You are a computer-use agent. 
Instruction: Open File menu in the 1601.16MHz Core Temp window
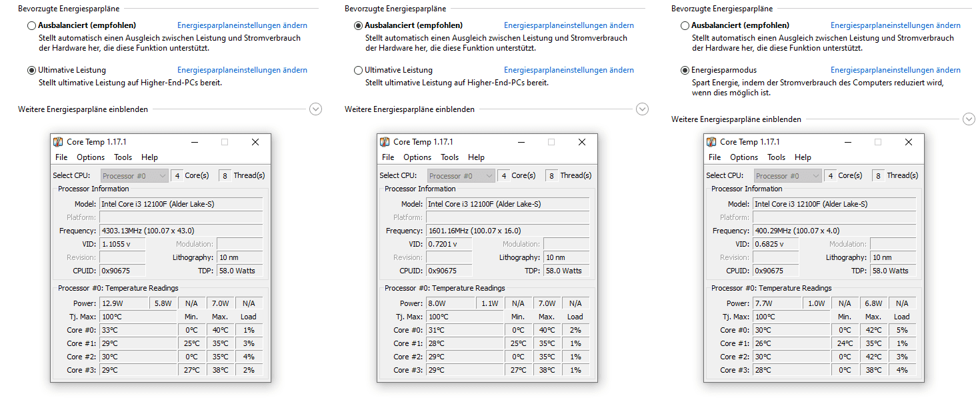388,157
